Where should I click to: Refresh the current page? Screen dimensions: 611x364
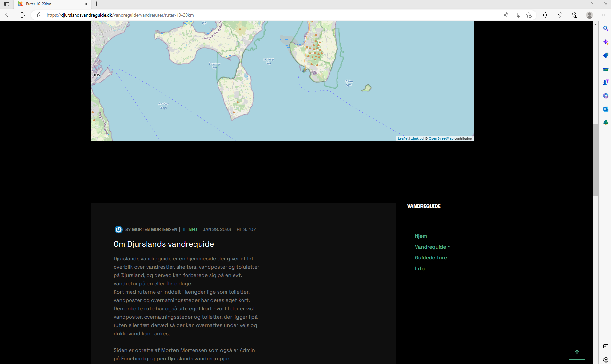point(22,15)
